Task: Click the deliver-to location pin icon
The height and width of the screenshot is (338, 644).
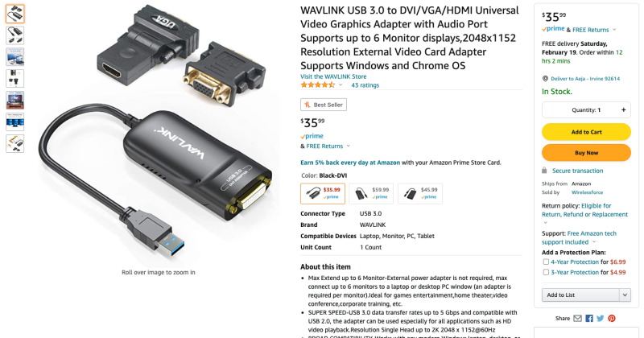Action: (545, 78)
